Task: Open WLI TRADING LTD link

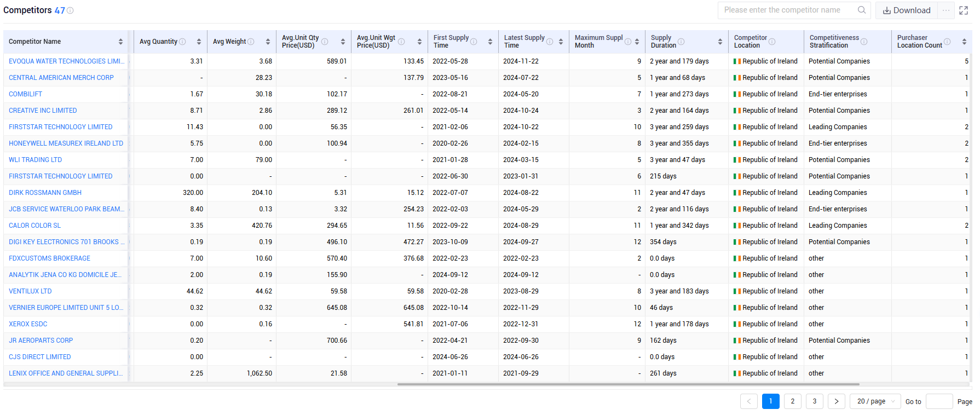Action: tap(35, 160)
